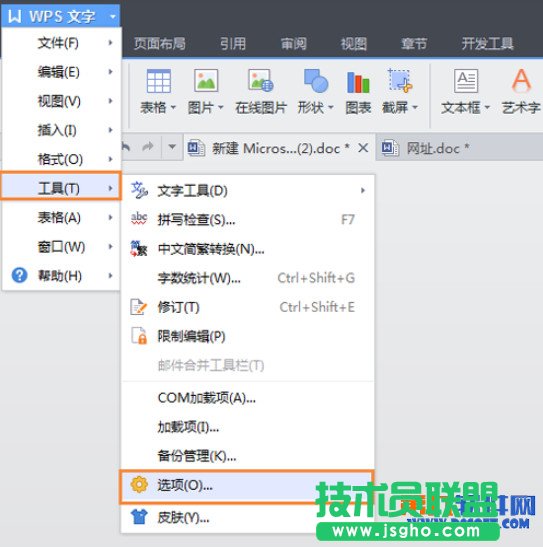Click the 文字工具 icon
This screenshot has height=547, width=543.
click(139, 190)
